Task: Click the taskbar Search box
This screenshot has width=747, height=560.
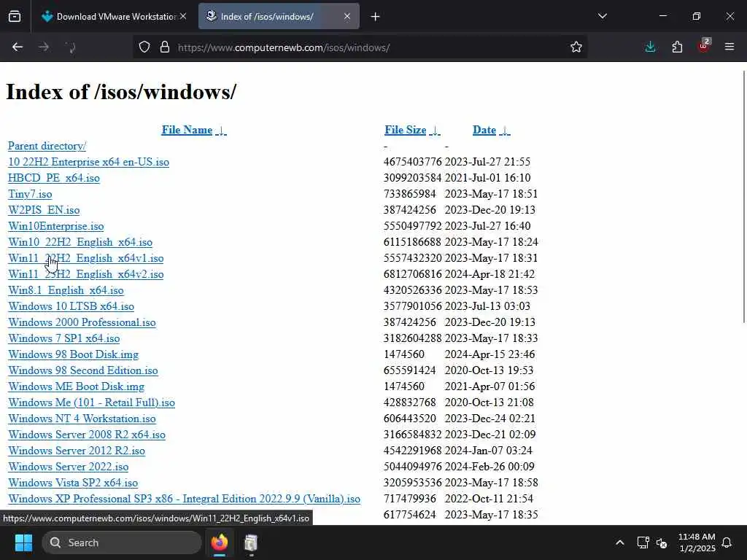Action: pyautogui.click(x=122, y=542)
